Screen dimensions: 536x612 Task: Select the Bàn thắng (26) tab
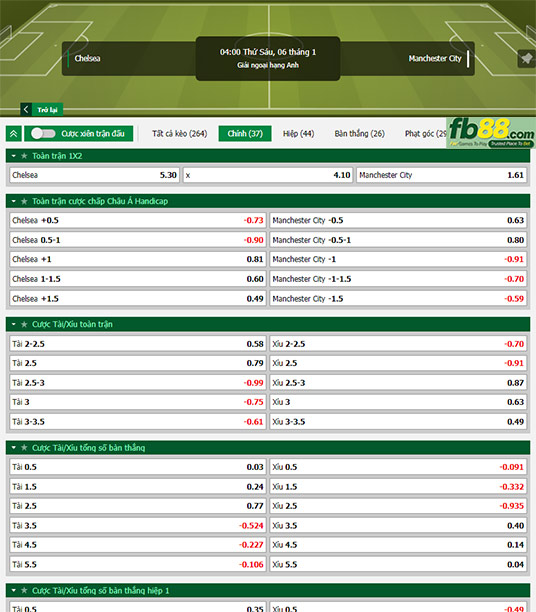tap(360, 133)
